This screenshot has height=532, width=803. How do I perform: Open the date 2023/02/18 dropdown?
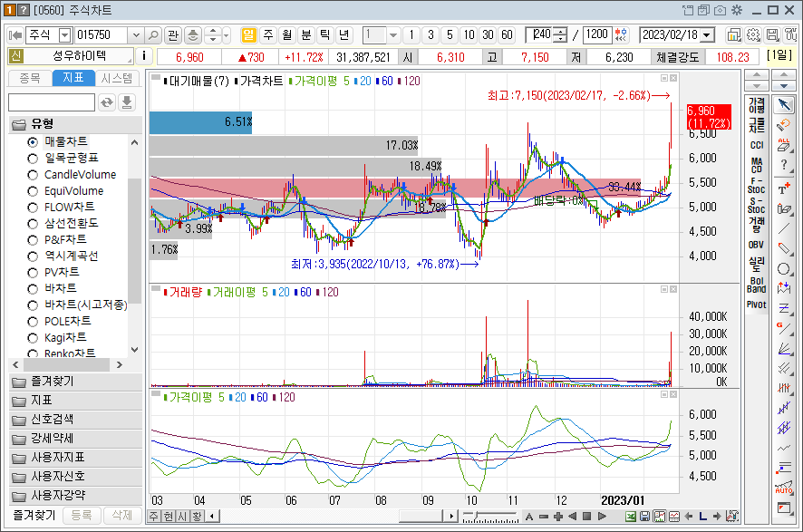pyautogui.click(x=707, y=34)
